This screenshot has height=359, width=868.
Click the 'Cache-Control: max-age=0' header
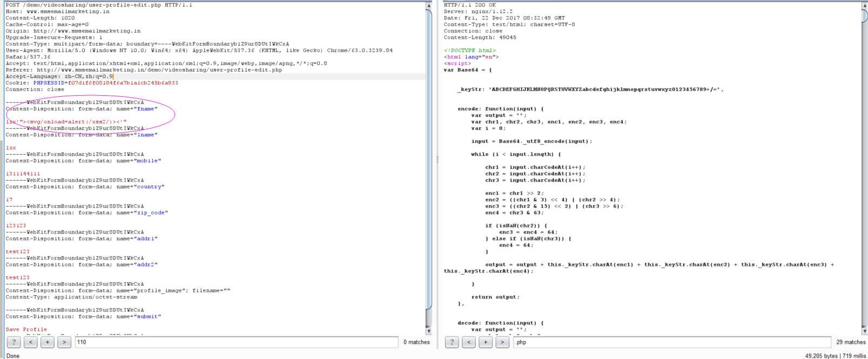click(47, 24)
